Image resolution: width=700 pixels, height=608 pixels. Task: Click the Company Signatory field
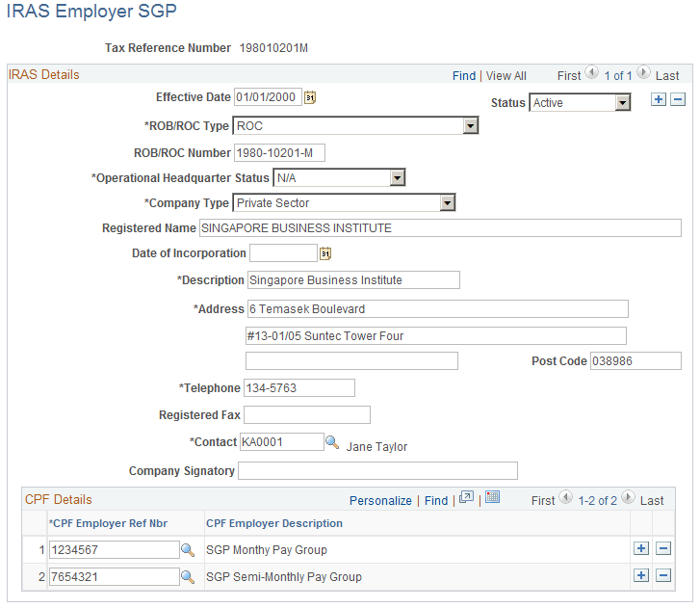point(377,471)
